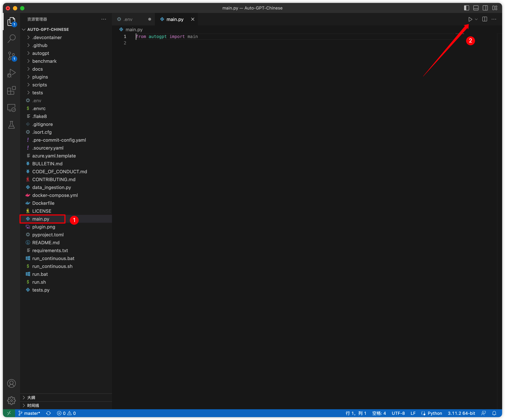Click the Run Python File play button

pyautogui.click(x=470, y=19)
